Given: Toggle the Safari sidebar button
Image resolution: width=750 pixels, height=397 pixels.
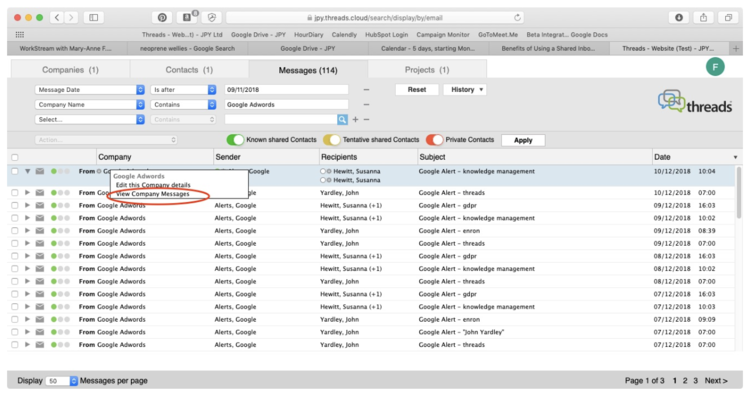Looking at the screenshot, I should pyautogui.click(x=94, y=18).
